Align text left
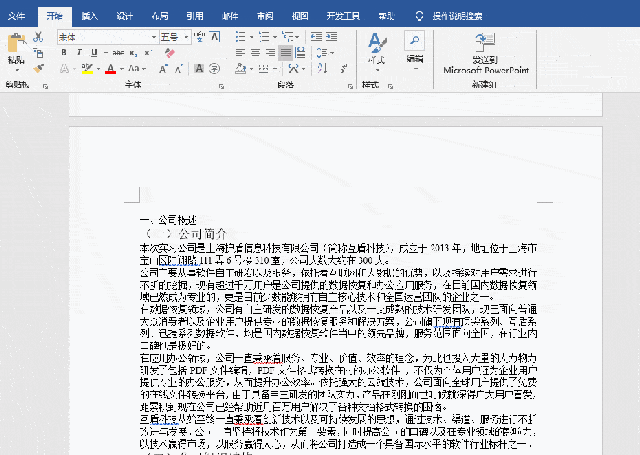Image resolution: width=640 pixels, height=455 pixels. point(240,53)
